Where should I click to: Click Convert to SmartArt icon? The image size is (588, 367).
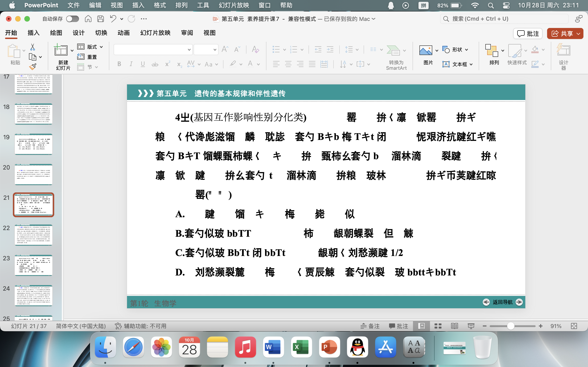point(393,50)
